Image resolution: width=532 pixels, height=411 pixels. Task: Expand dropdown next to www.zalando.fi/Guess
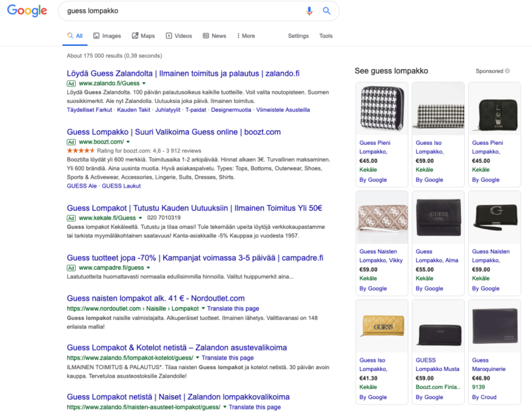point(144,83)
